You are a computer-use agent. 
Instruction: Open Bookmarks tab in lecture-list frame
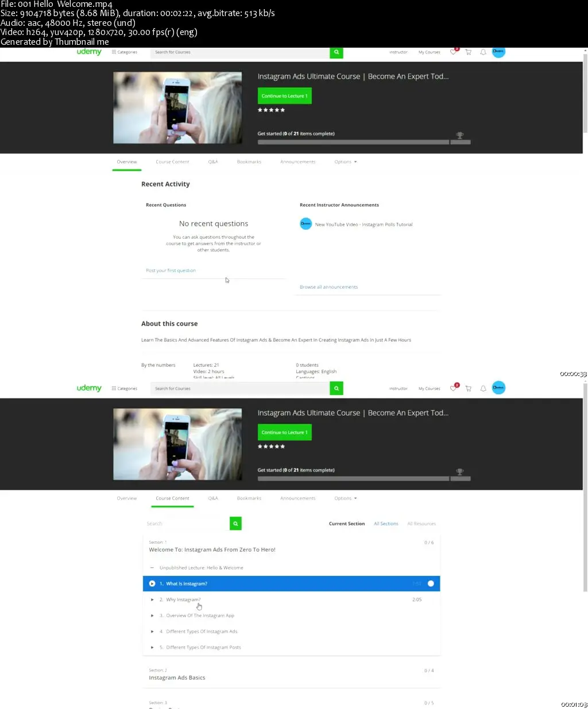click(249, 498)
